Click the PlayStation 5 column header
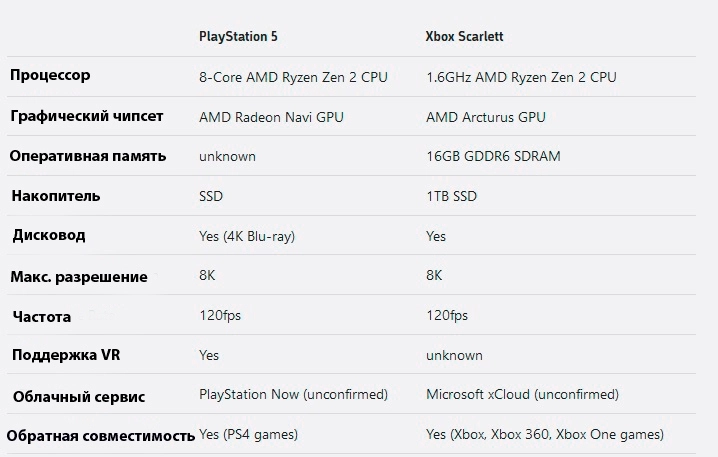718x457 pixels. [x=238, y=36]
